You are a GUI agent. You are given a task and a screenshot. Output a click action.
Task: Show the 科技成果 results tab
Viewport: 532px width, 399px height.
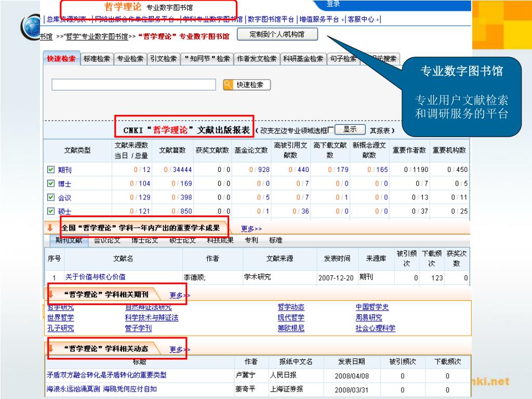click(x=220, y=240)
